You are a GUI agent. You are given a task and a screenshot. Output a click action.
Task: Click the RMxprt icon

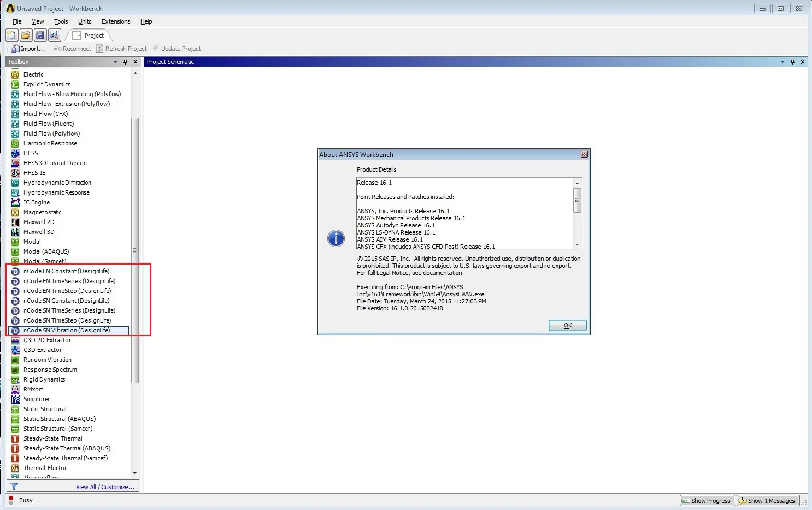point(15,389)
